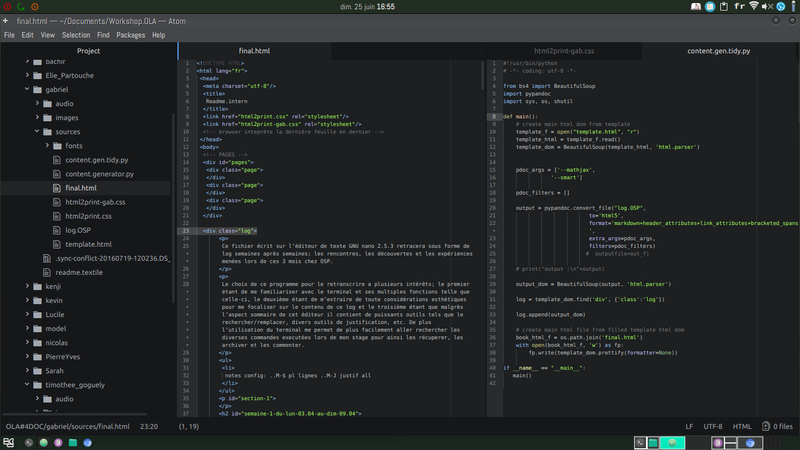
Task: Collapse the gabriel folder
Action: point(27,89)
